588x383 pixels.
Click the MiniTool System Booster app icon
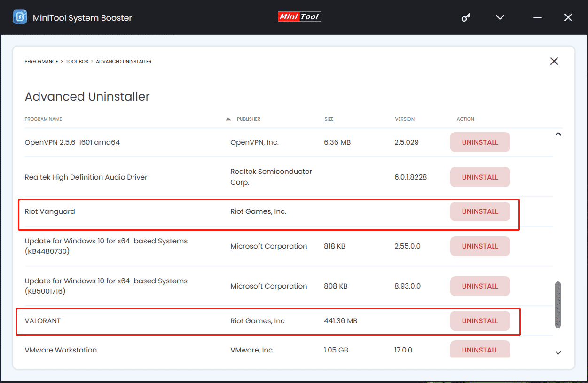[x=19, y=17]
